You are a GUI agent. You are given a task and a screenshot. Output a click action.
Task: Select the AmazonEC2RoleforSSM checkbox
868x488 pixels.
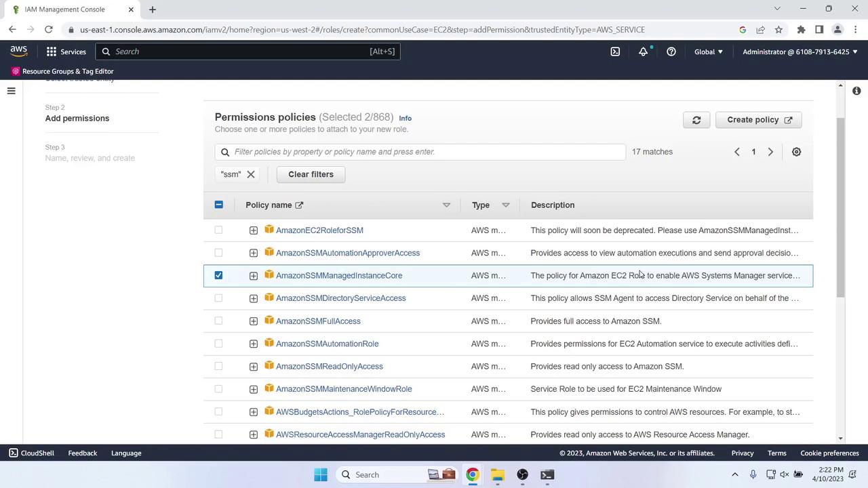218,230
